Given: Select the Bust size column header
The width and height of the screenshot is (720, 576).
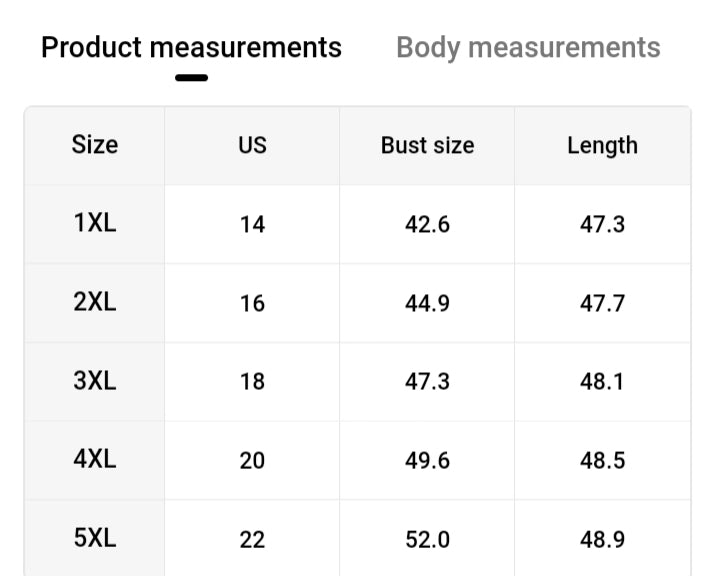Looking at the screenshot, I should [427, 145].
